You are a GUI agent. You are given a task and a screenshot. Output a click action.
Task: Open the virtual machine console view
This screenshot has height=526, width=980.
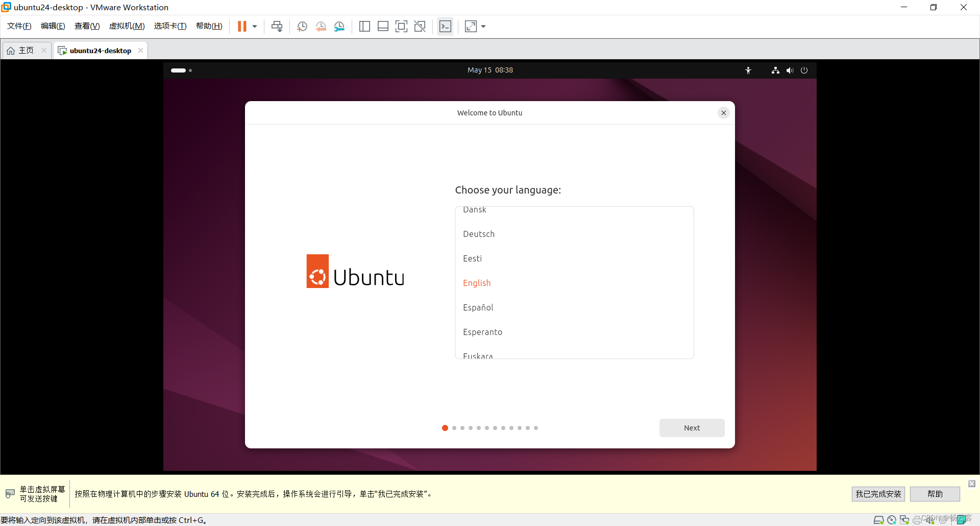point(445,26)
